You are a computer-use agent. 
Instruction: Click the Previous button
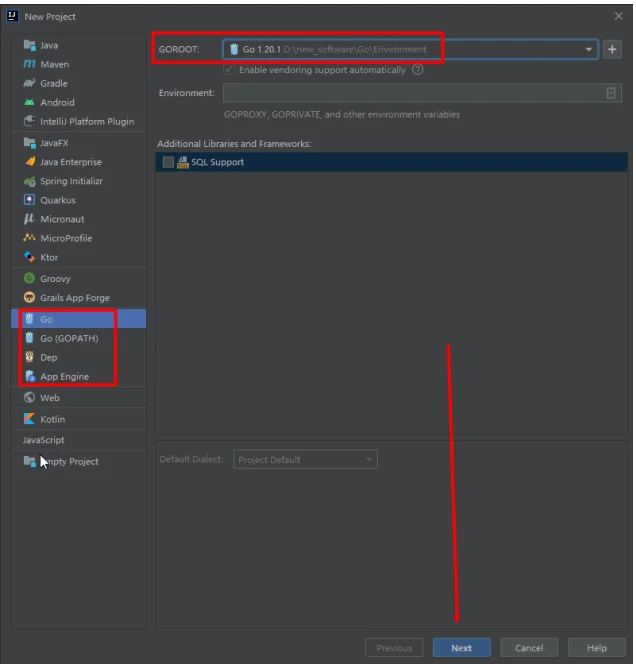[x=394, y=648]
